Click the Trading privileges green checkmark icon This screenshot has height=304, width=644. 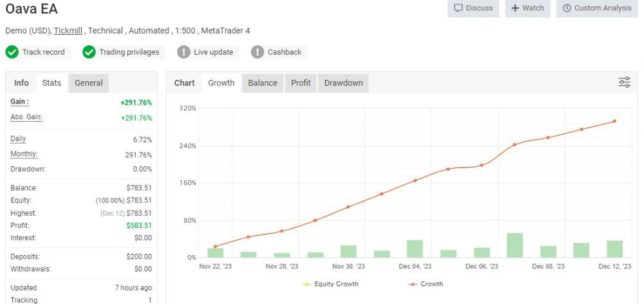[x=89, y=52]
